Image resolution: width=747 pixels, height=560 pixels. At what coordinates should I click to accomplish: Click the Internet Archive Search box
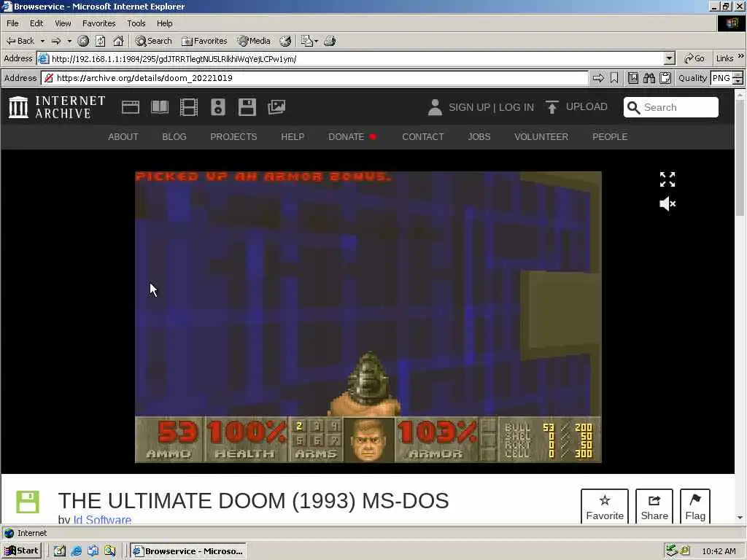[671, 107]
